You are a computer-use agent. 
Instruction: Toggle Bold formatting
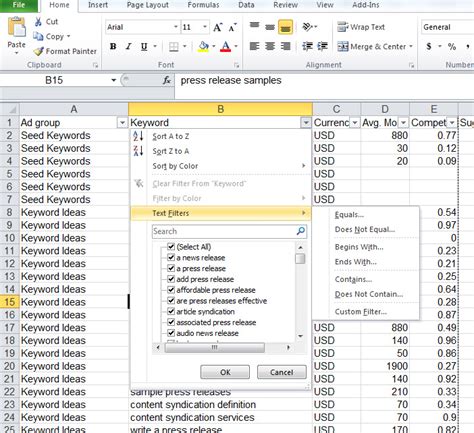click(113, 46)
